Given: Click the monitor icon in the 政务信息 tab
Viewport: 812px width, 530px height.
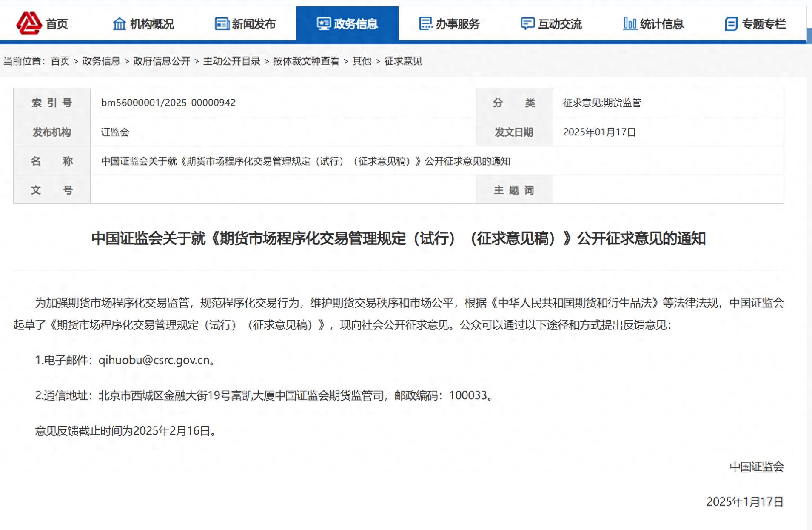Looking at the screenshot, I should click(x=324, y=24).
